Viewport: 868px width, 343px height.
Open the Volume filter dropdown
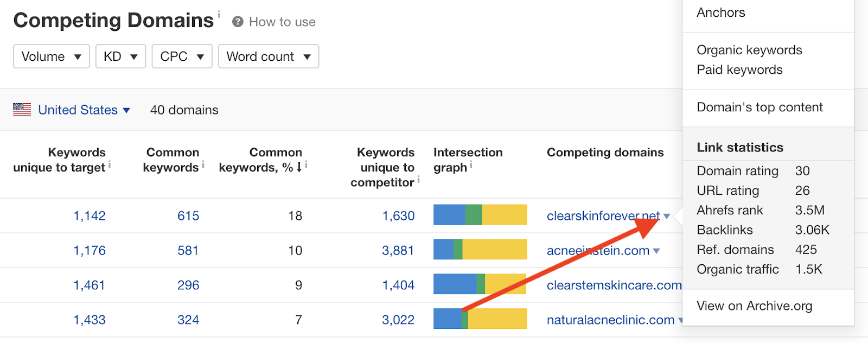52,56
